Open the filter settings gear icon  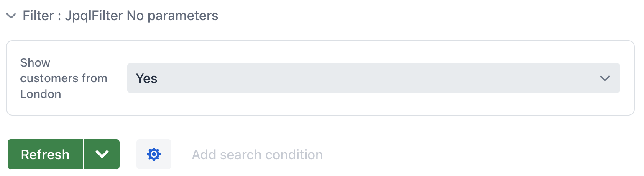154,154
